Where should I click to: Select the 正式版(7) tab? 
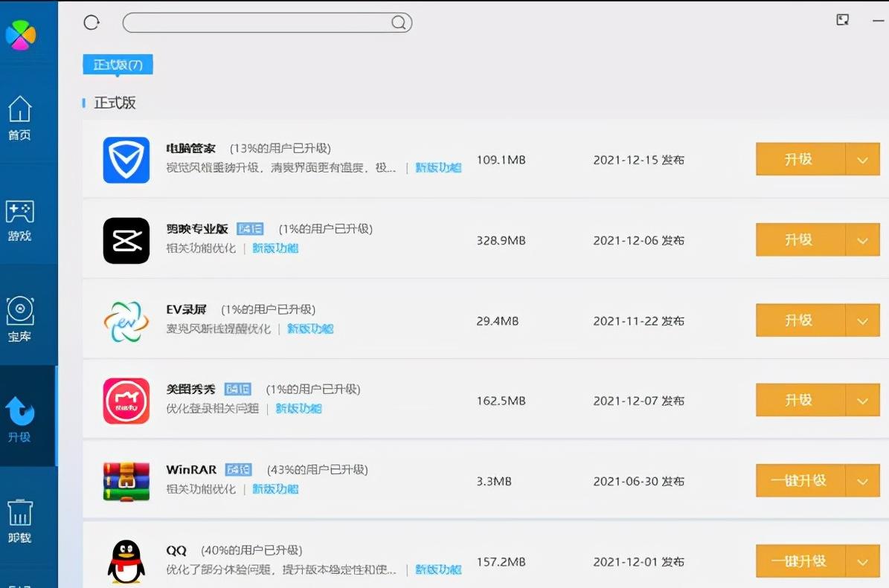coord(117,65)
